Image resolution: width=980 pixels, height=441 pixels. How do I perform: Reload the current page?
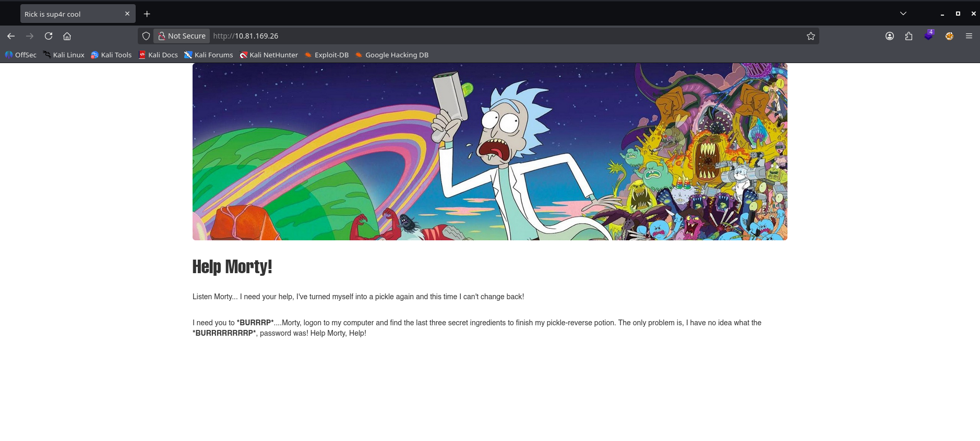tap(49, 36)
